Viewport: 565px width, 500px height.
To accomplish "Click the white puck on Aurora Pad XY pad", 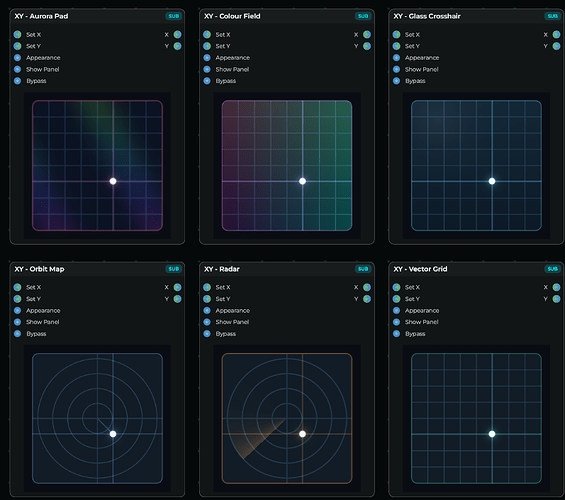I will (x=113, y=181).
